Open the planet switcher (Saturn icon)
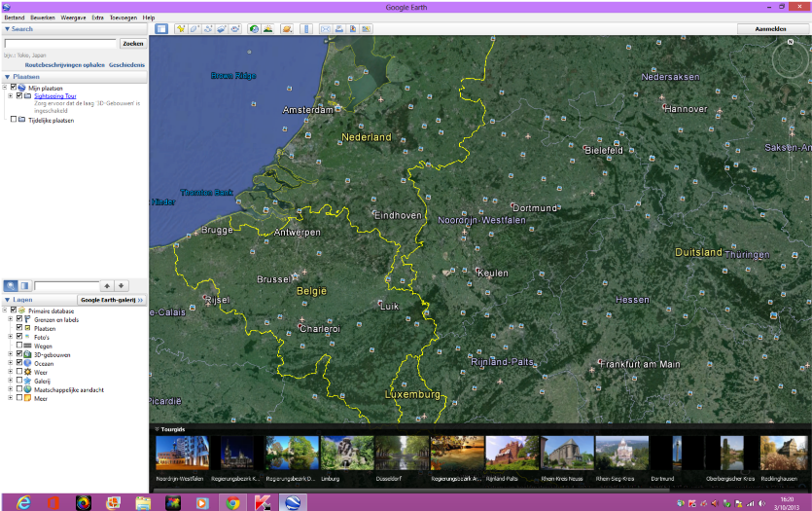The width and height of the screenshot is (812, 511). coord(287,29)
